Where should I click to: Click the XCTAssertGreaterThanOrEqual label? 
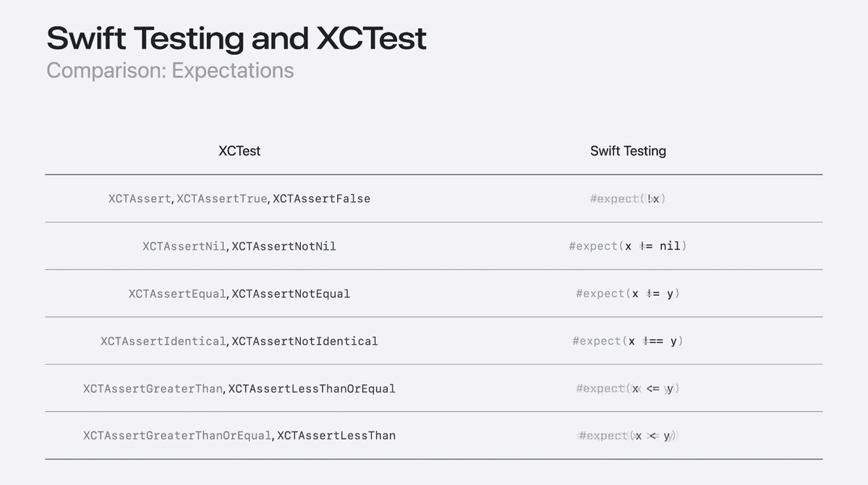pyautogui.click(x=177, y=436)
